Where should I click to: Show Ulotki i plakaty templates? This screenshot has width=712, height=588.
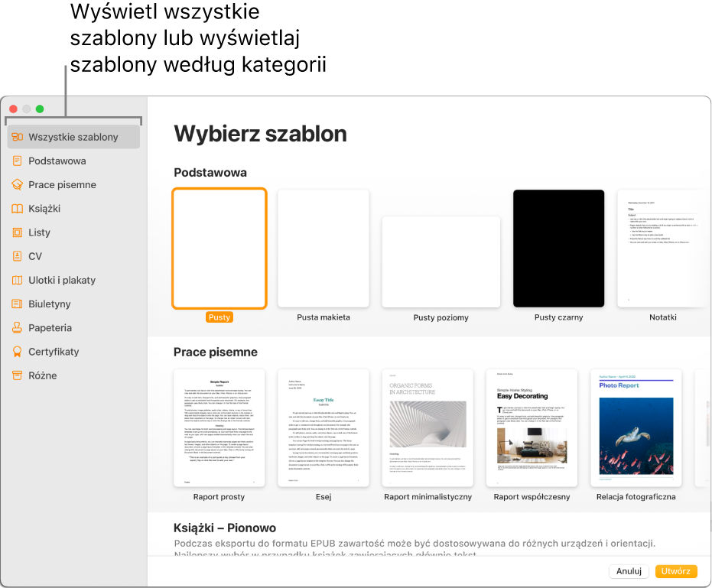[62, 280]
